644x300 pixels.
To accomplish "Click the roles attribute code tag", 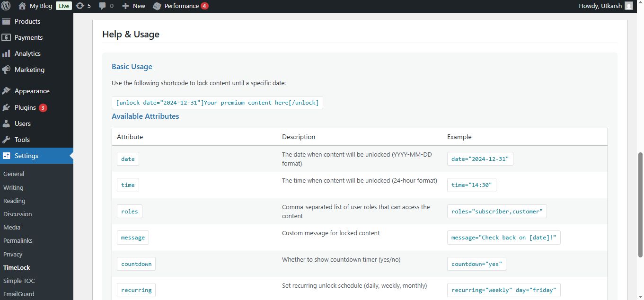I will pyautogui.click(x=130, y=212).
